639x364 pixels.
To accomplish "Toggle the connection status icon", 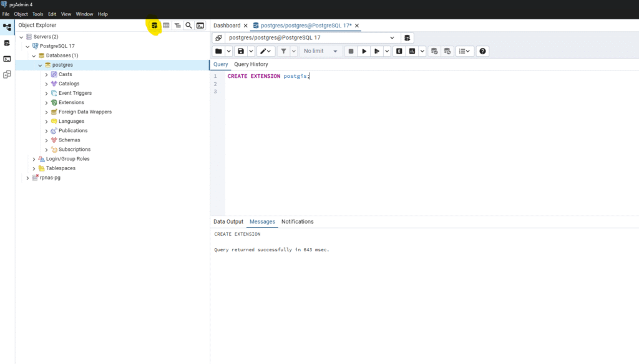I will tap(218, 38).
